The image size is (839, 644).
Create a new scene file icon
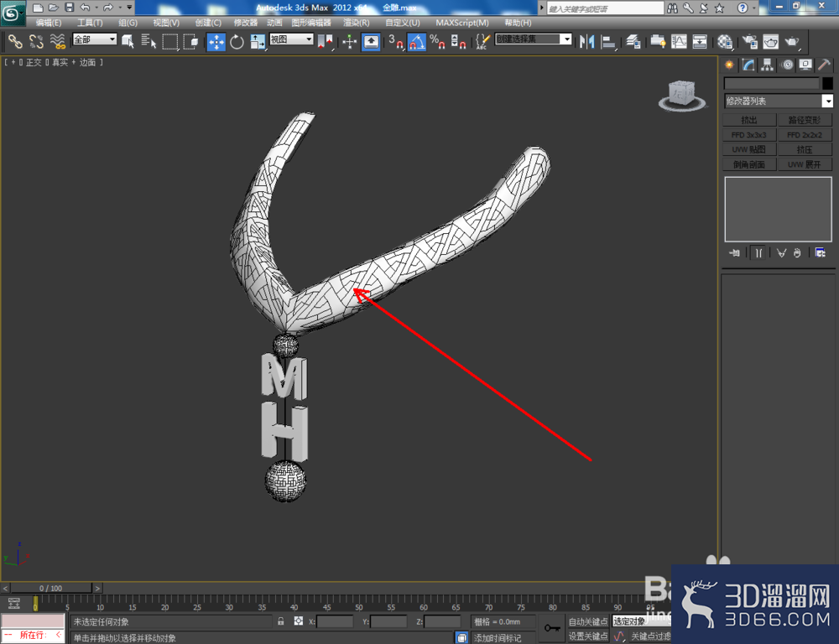38,8
